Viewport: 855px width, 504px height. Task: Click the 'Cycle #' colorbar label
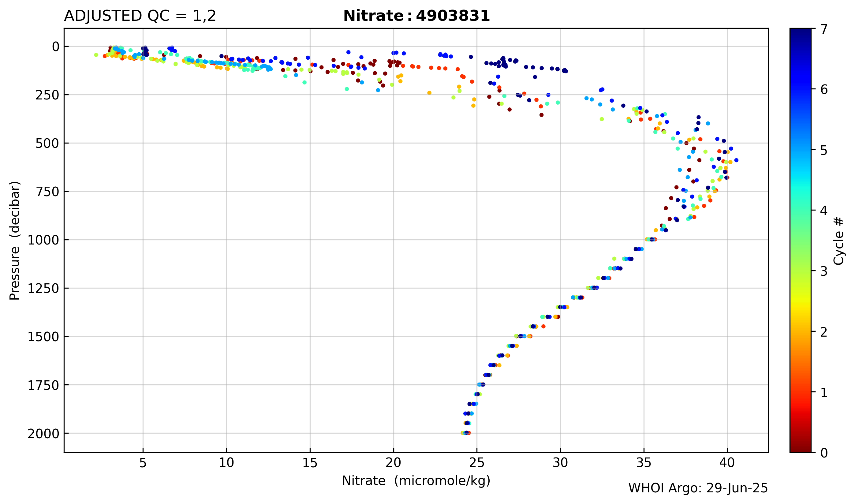point(838,241)
